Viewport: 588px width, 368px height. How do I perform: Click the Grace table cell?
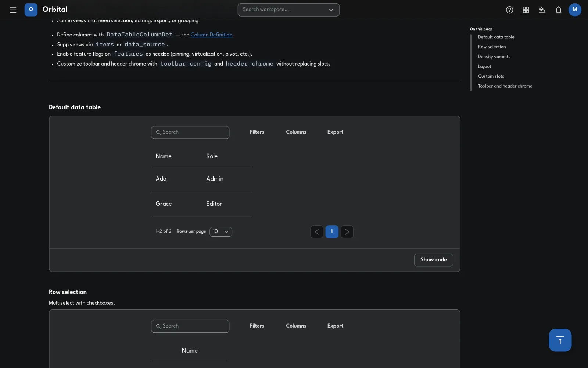(x=164, y=204)
